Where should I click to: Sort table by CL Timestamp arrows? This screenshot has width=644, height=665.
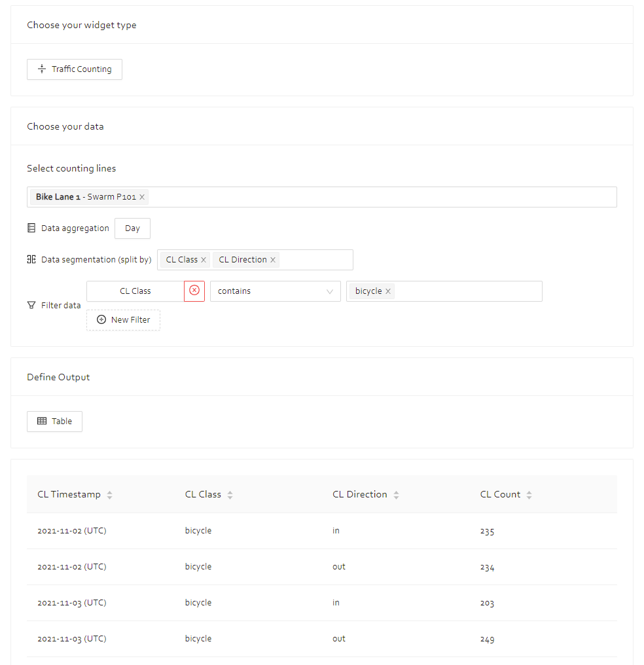click(109, 495)
